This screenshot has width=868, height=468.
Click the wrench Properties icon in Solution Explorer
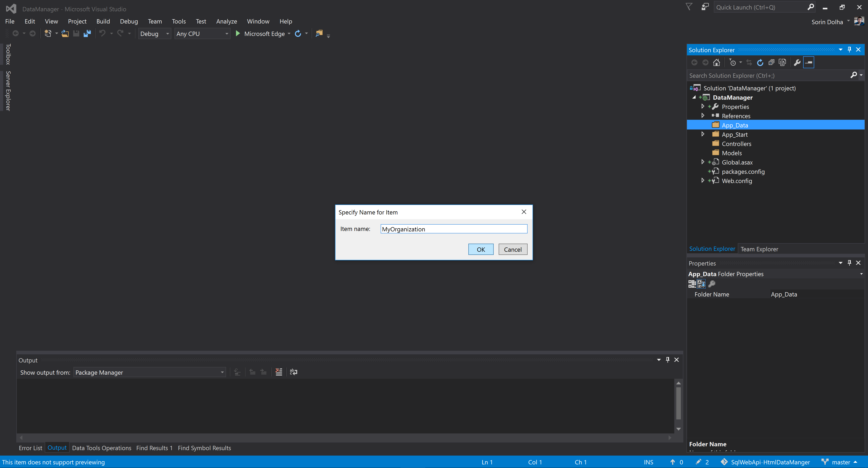click(x=797, y=63)
